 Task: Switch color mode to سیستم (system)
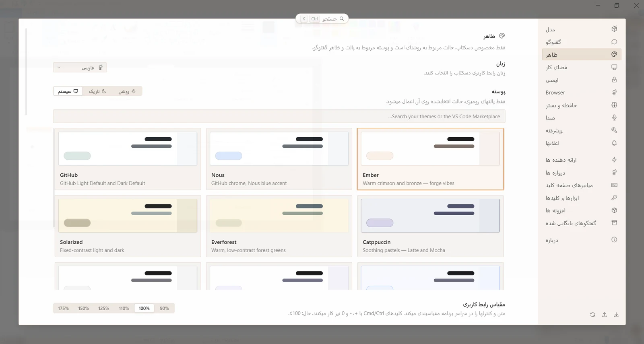(68, 91)
